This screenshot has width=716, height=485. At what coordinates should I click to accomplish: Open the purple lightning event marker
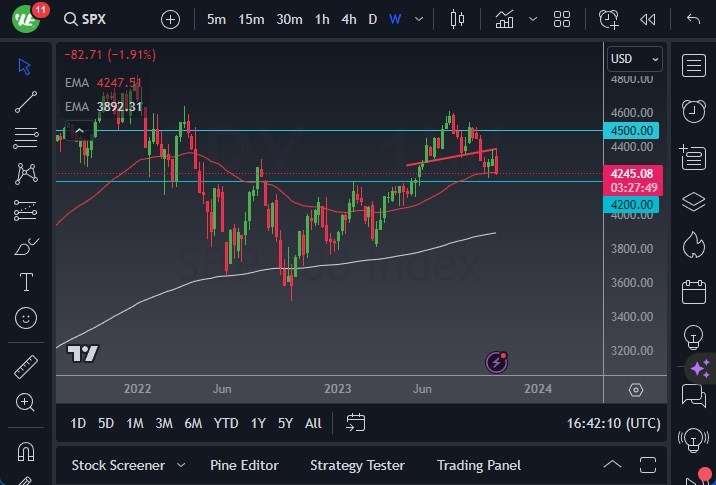click(496, 363)
